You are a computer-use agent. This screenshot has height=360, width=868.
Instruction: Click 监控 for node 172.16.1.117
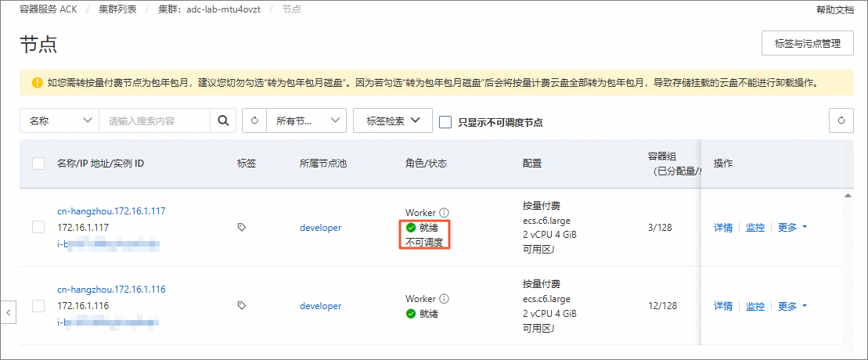click(755, 227)
